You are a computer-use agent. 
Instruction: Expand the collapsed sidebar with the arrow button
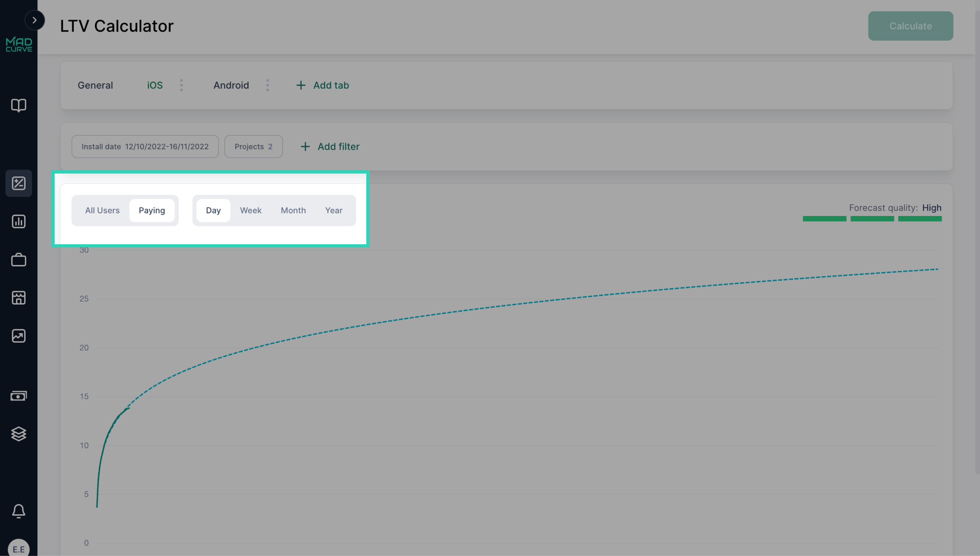[x=35, y=20]
